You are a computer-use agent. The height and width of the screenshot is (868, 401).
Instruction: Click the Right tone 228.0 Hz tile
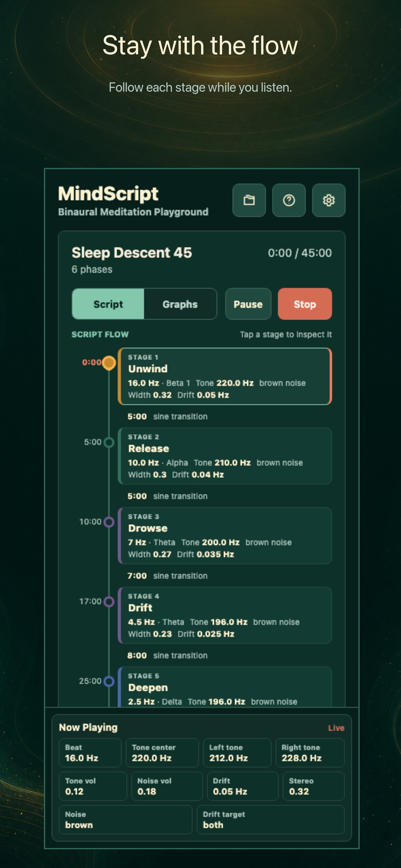pos(310,753)
